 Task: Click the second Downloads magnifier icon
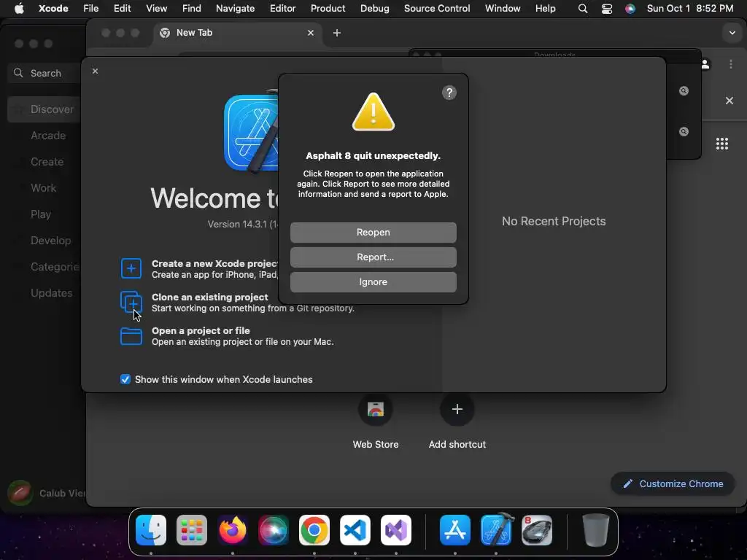pos(684,132)
